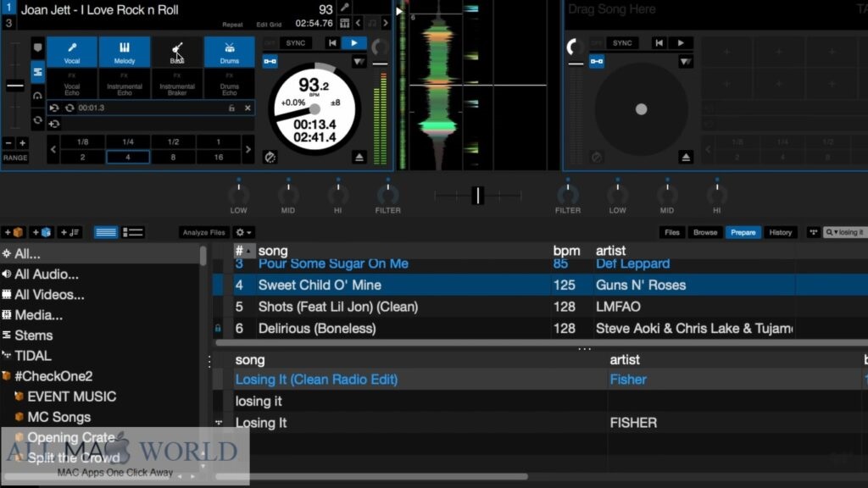Click the add crate icon

tap(14, 232)
